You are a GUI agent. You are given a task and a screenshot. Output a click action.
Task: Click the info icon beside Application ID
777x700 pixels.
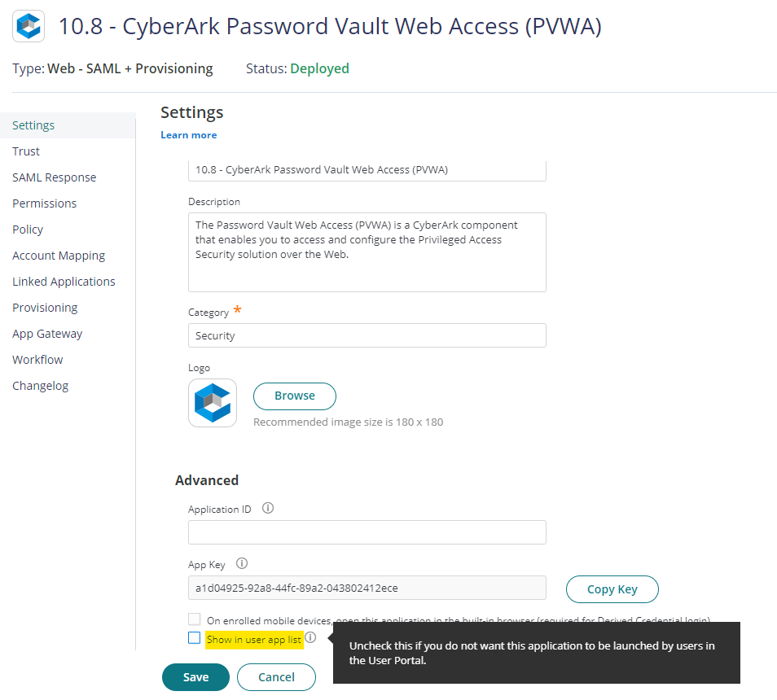[267, 509]
